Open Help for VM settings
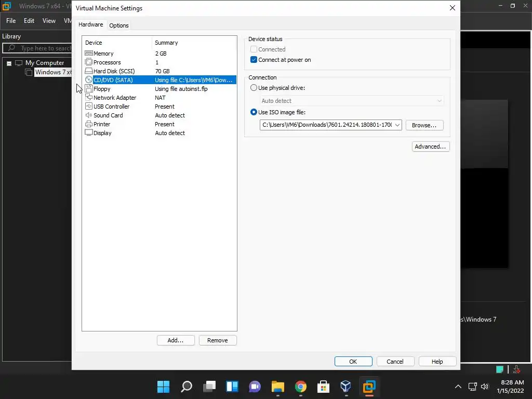532x399 pixels. click(437, 362)
